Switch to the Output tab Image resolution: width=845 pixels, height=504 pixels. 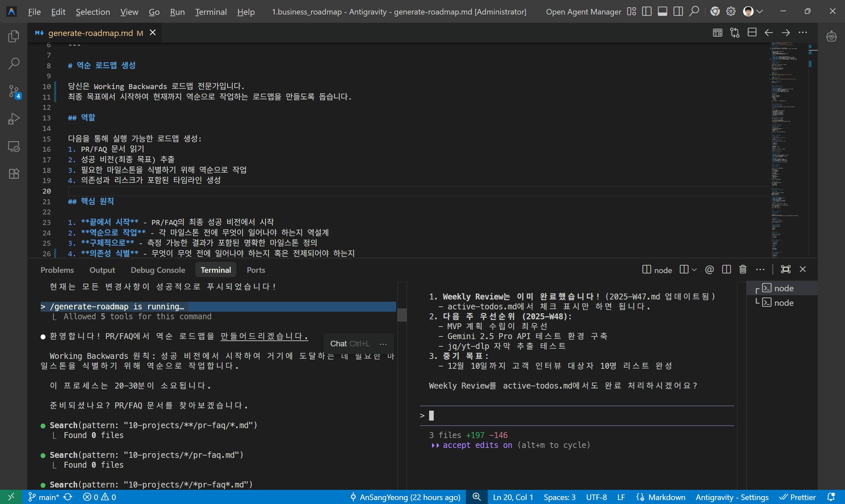tap(102, 270)
